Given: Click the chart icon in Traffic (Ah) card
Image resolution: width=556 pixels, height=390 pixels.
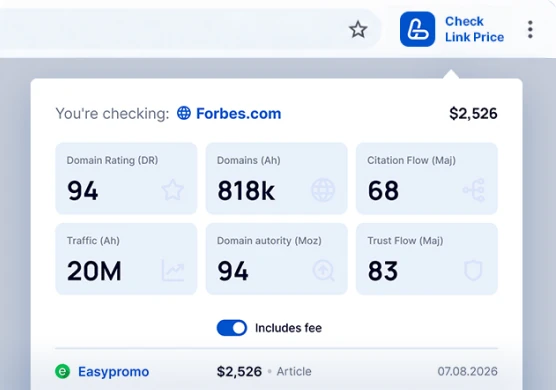Looking at the screenshot, I should pyautogui.click(x=173, y=271).
